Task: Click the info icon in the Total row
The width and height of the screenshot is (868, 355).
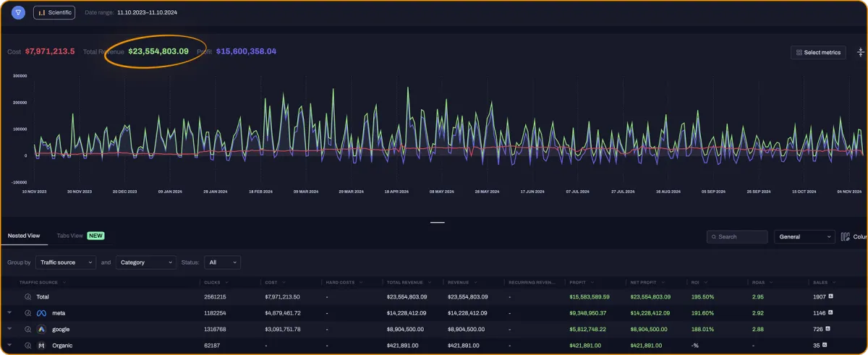Action: tap(28, 296)
